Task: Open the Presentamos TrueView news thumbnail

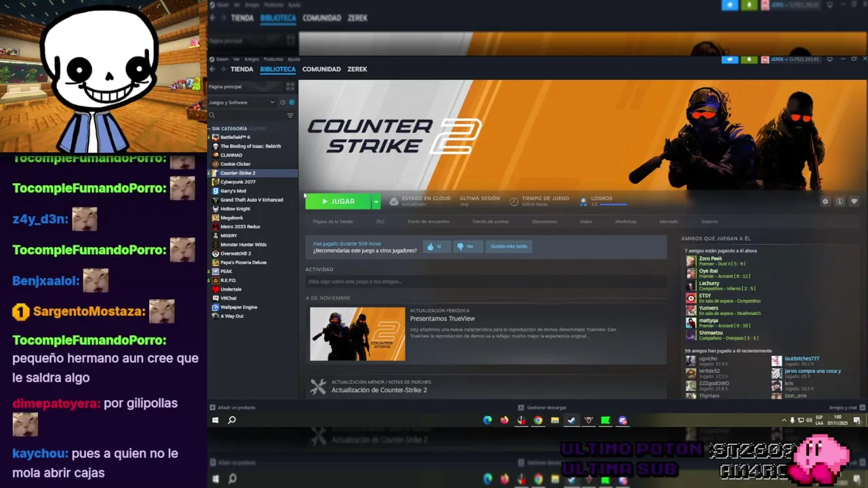Action: (x=357, y=334)
